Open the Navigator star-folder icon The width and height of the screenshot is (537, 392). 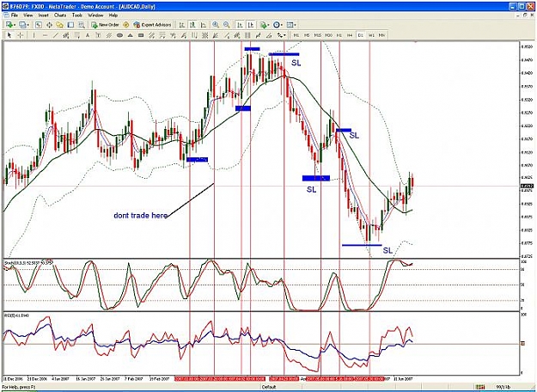pyautogui.click(x=59, y=25)
